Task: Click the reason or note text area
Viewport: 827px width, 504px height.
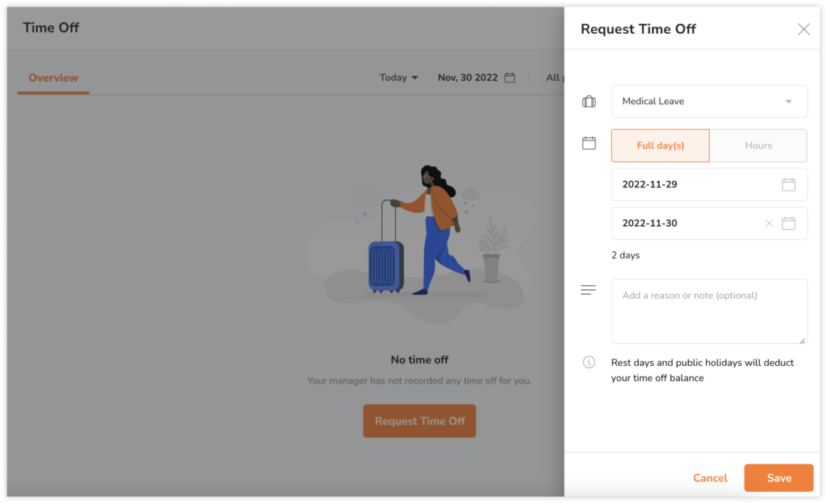Action: [708, 311]
